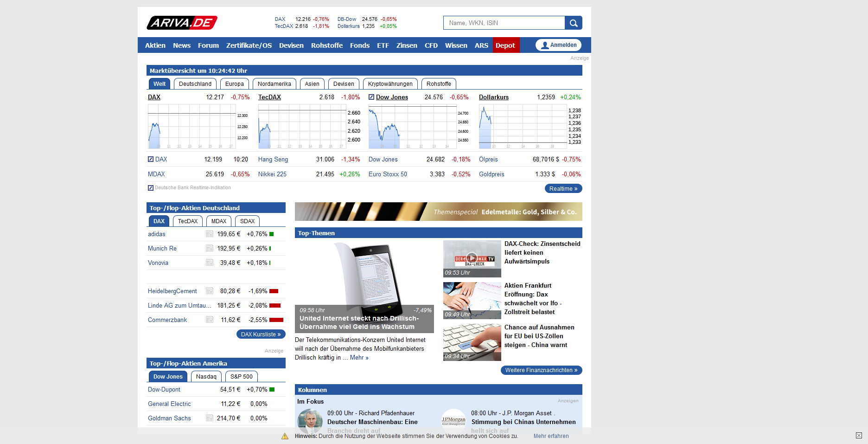Viewport: 868px width, 444px height.
Task: Open the Linde AG stock link
Action: click(179, 305)
